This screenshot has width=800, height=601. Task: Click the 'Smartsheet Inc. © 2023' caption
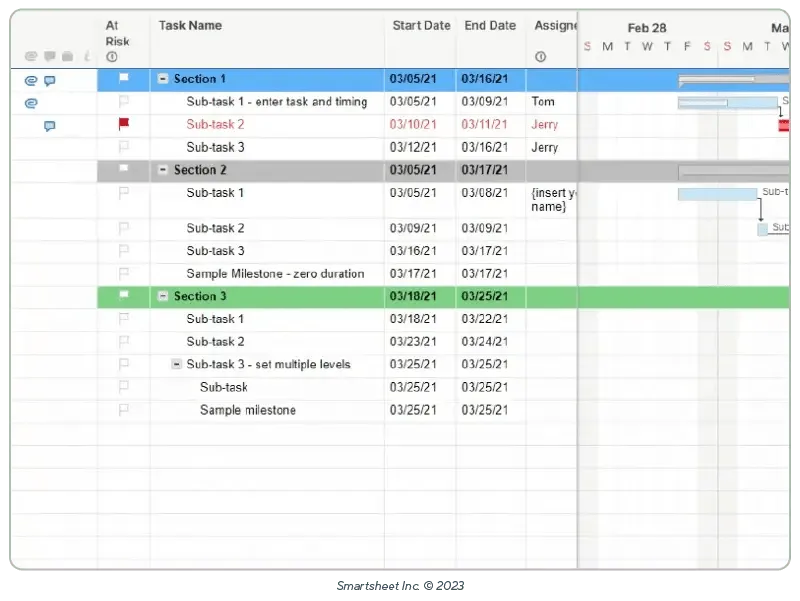401,586
